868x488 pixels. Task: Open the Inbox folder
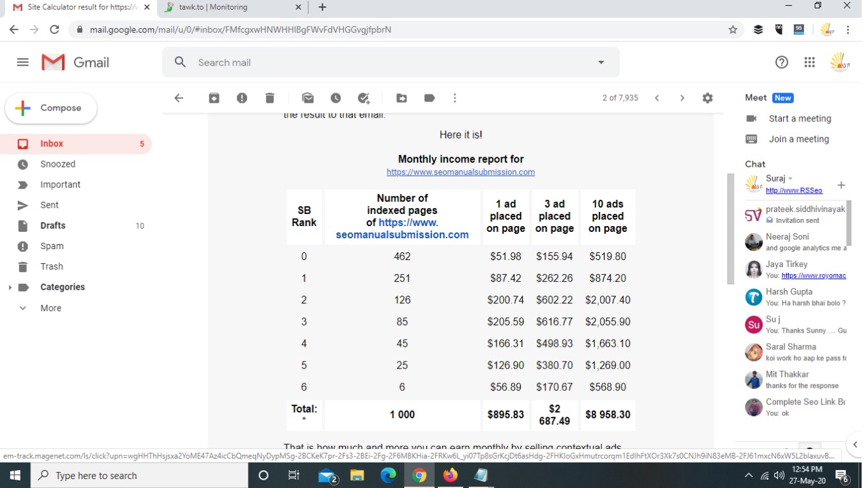click(x=76, y=144)
